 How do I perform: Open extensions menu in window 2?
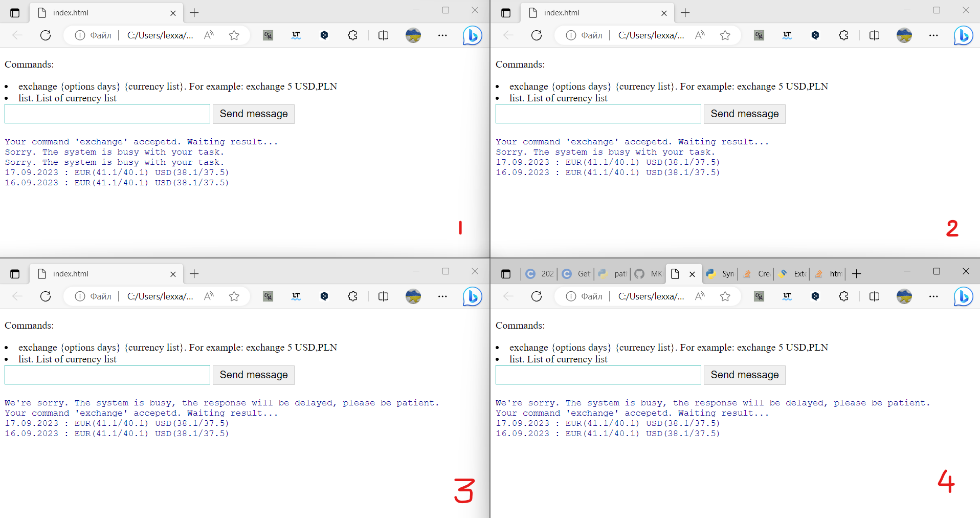844,35
